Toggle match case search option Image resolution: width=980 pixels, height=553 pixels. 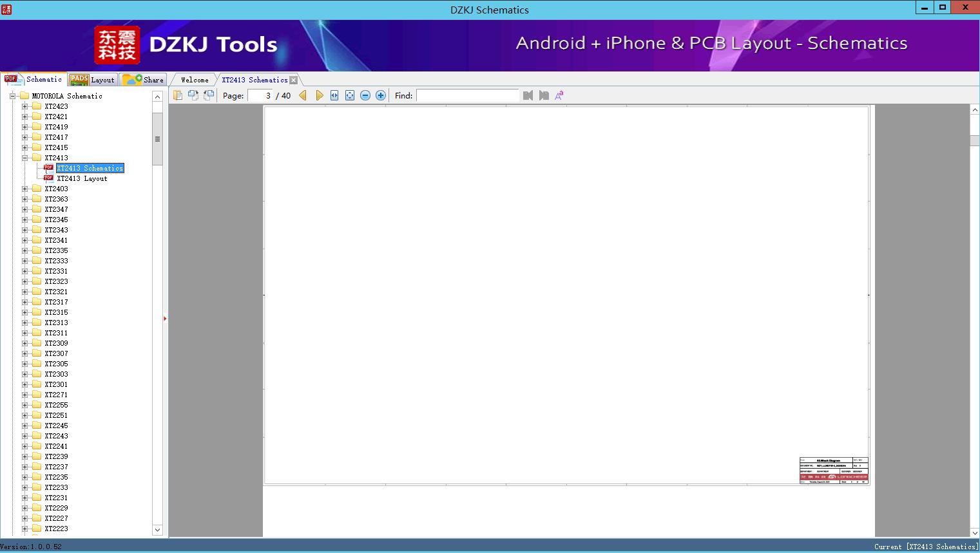pyautogui.click(x=559, y=95)
